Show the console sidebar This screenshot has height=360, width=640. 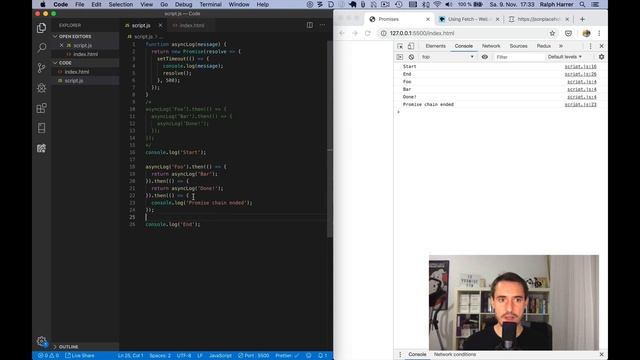pyautogui.click(x=400, y=57)
